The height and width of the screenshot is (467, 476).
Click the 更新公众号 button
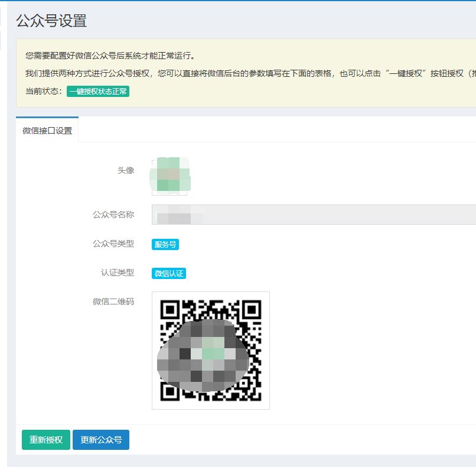(x=101, y=440)
